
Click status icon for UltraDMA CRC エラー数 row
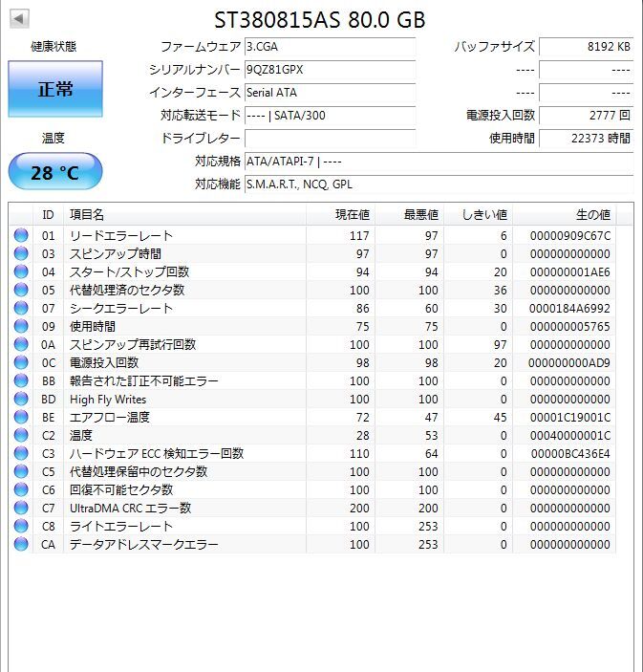tap(21, 509)
